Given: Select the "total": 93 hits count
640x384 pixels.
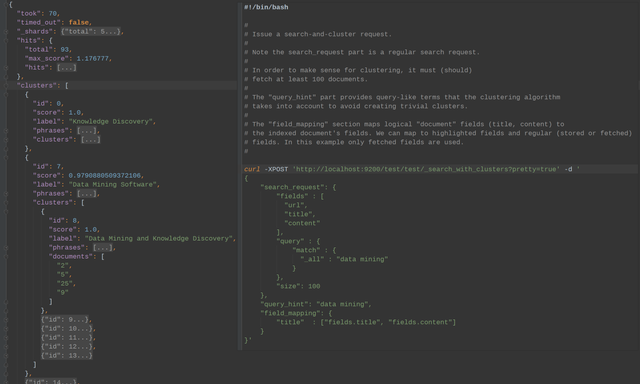Looking at the screenshot, I should click(x=64, y=49).
